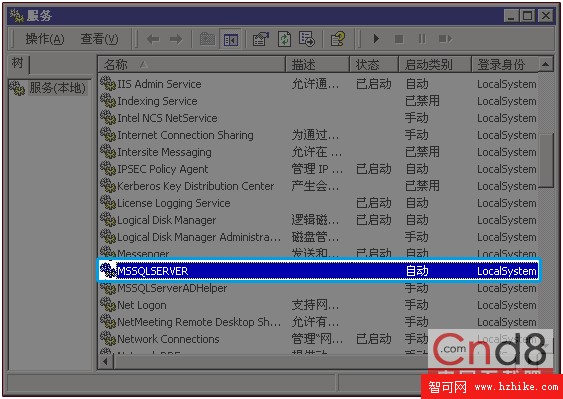563x399 pixels.
Task: Click gear icon of Internet Connection Sharing
Action: click(108, 134)
